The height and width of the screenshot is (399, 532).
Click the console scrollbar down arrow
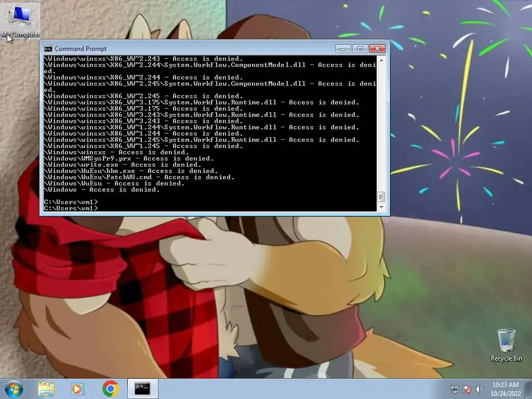coord(381,207)
